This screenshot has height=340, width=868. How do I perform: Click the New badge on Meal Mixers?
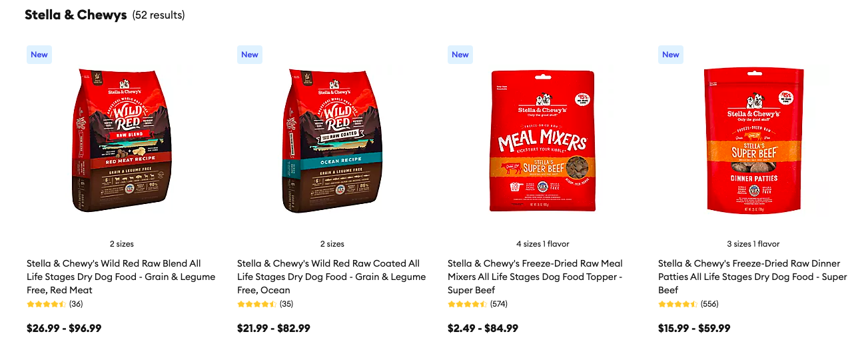(x=460, y=55)
